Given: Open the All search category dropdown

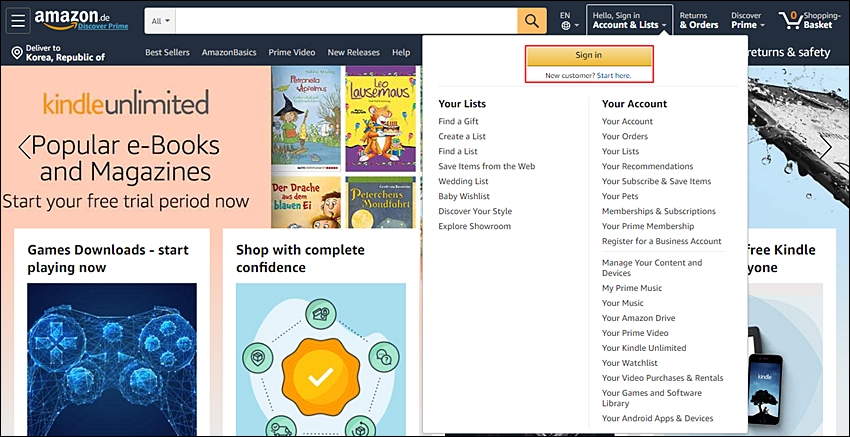Looking at the screenshot, I should (160, 21).
